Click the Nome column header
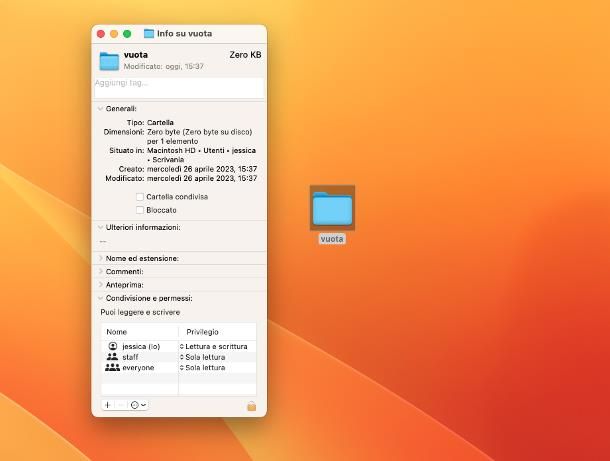This screenshot has height=461, width=610. coord(117,332)
